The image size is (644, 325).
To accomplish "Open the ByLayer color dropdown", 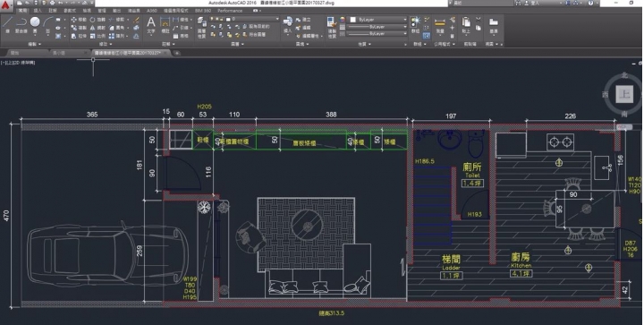I will (x=377, y=20).
